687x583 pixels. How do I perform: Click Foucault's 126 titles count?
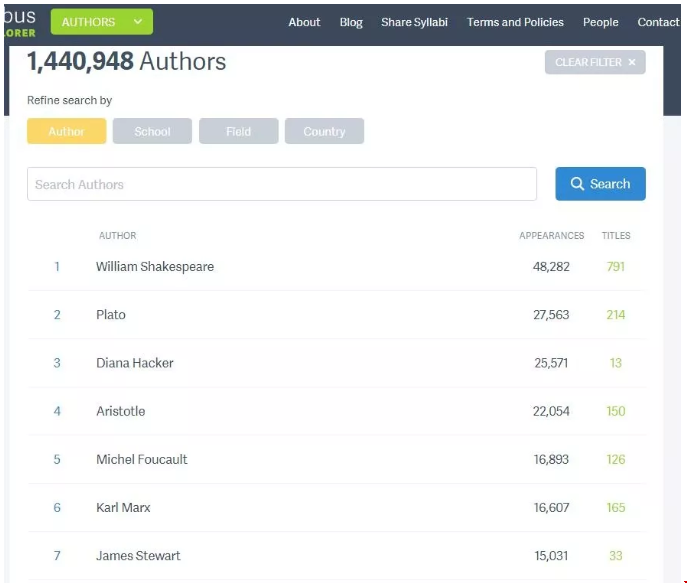pyautogui.click(x=616, y=459)
